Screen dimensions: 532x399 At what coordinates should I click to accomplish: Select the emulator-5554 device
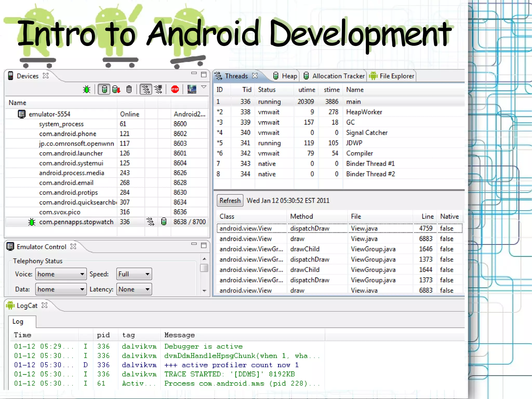[x=49, y=114]
